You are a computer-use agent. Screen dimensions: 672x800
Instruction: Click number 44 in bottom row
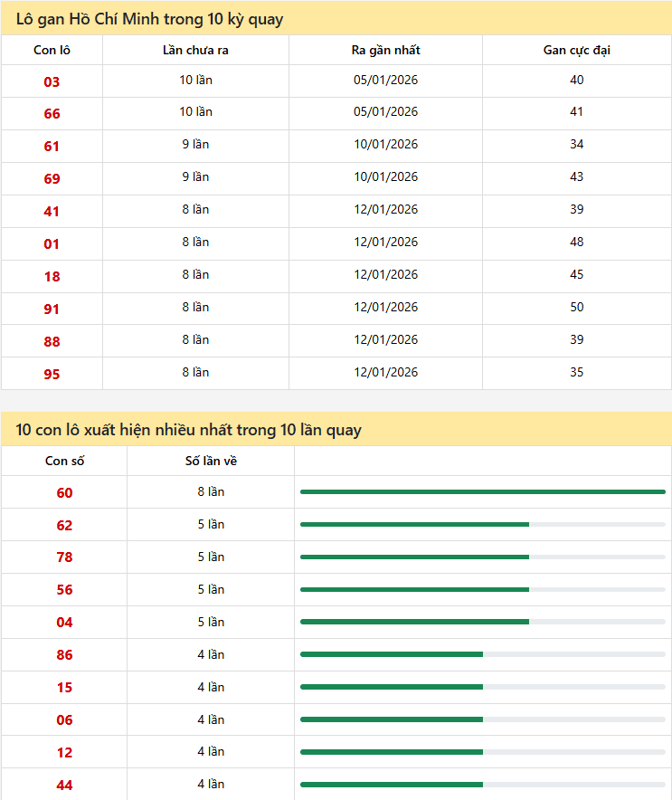[64, 786]
